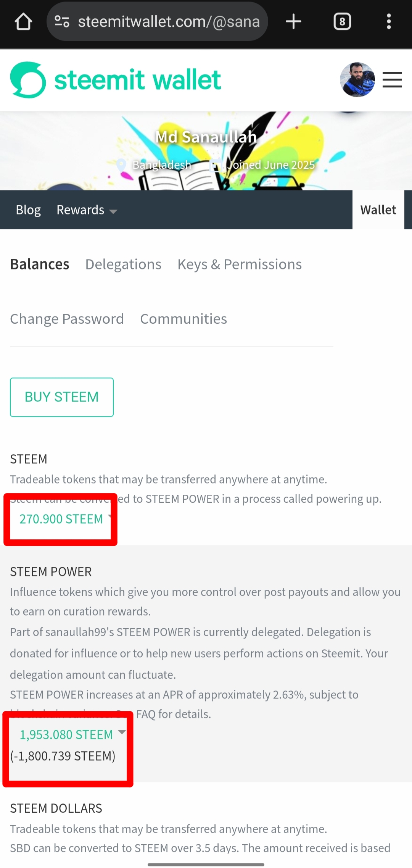Expand the Rewards dropdown
Image resolution: width=412 pixels, height=868 pixels.
click(87, 210)
